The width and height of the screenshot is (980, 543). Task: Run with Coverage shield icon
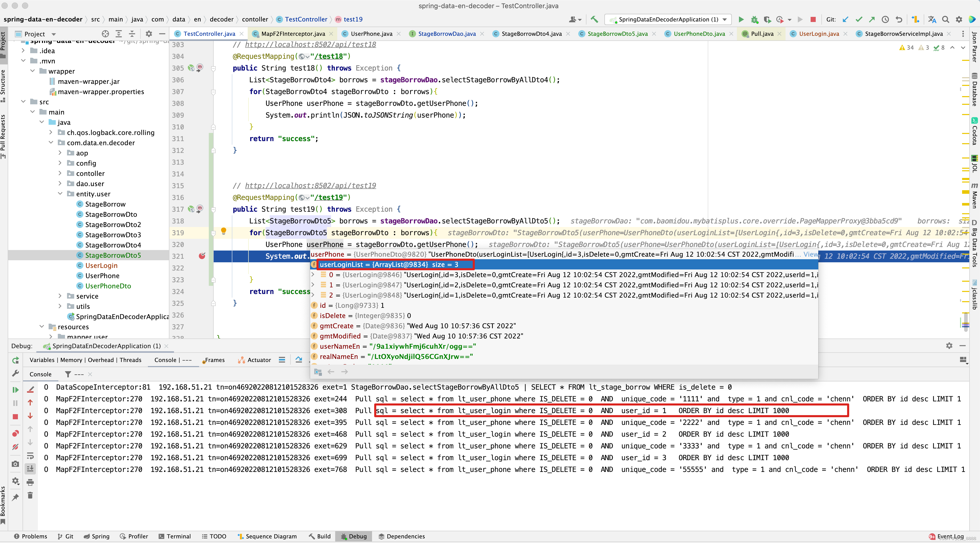pos(767,19)
